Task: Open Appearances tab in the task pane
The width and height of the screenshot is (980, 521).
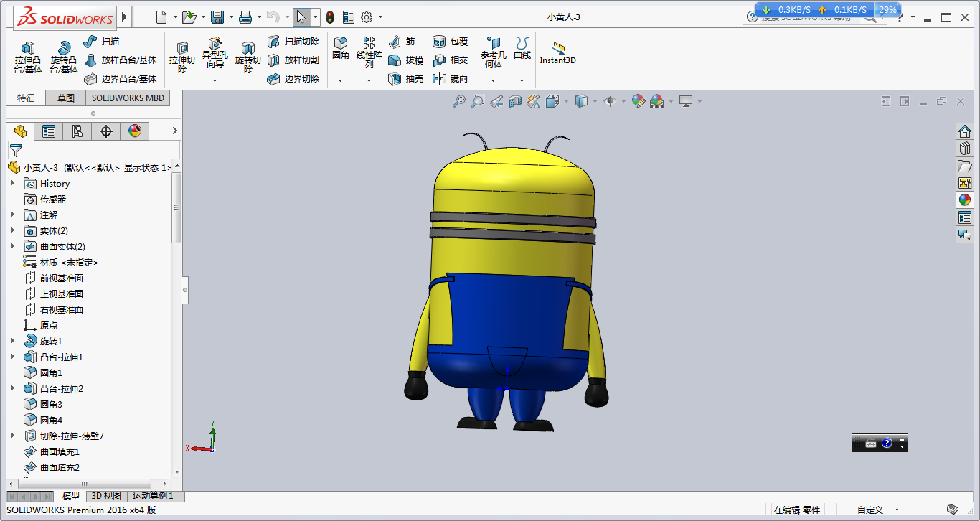Action: (965, 200)
